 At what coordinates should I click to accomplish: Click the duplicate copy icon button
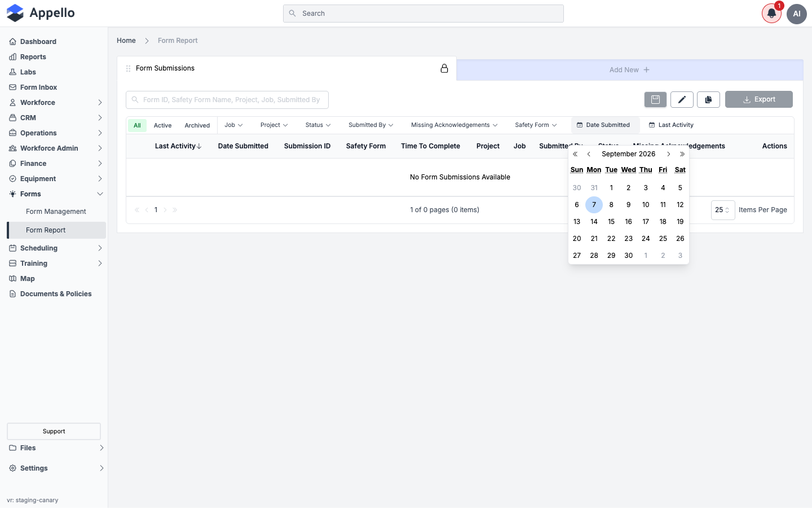pos(708,99)
